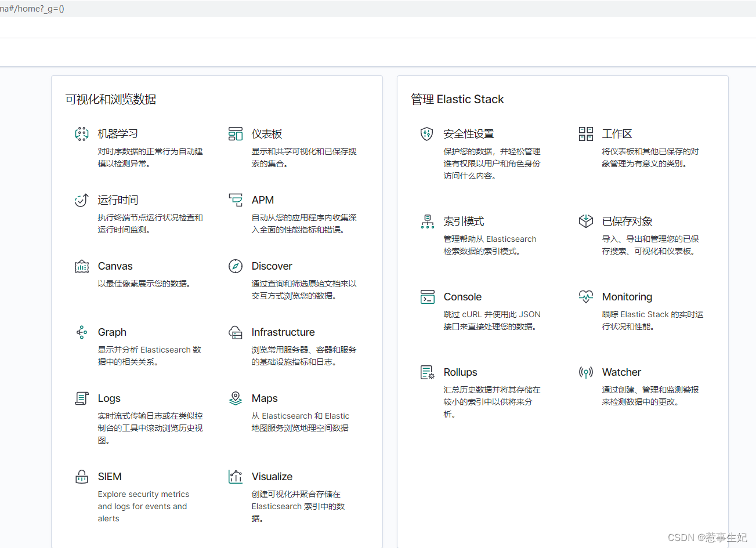Click the Discover compass icon
756x548 pixels.
(x=236, y=266)
